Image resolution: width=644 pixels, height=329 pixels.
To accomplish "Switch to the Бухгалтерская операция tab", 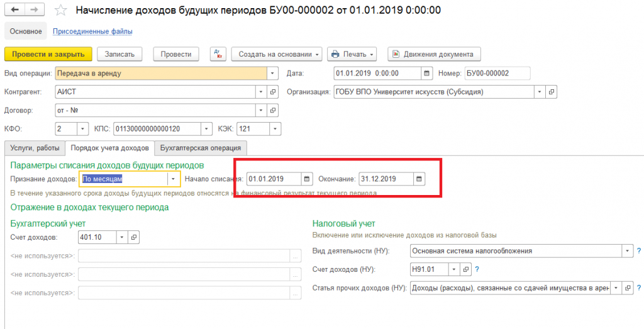I will click(x=201, y=148).
